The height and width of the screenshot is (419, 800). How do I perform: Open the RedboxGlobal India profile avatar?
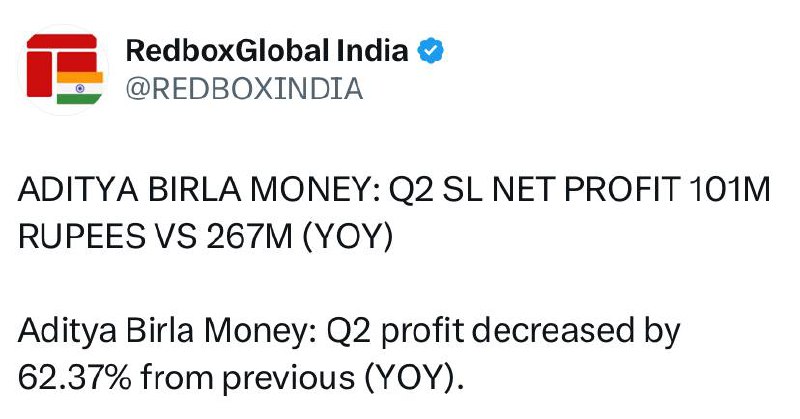62,67
